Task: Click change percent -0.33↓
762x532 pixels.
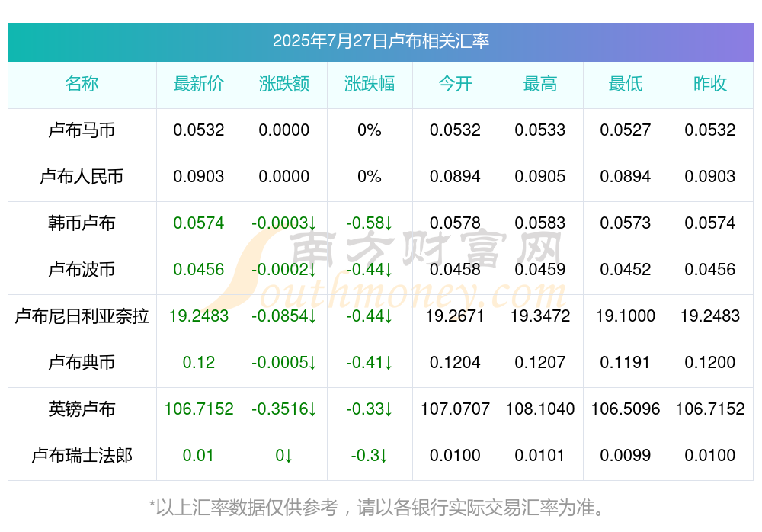Action: (370, 409)
